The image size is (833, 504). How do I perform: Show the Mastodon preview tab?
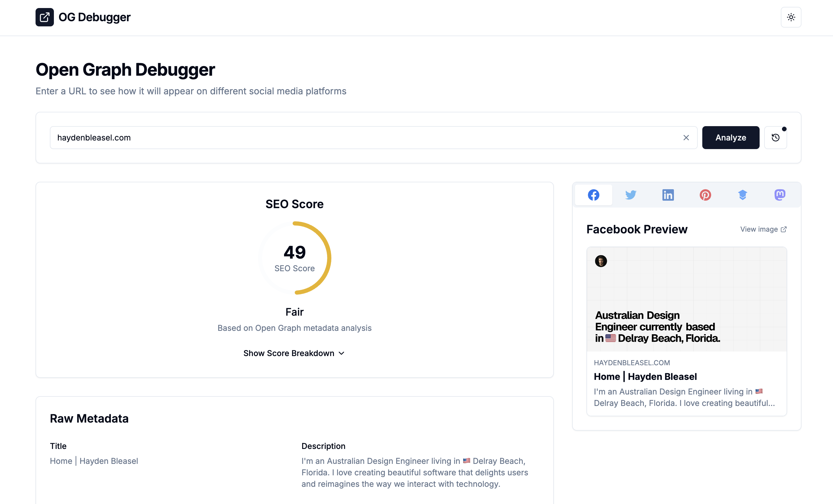[780, 195]
